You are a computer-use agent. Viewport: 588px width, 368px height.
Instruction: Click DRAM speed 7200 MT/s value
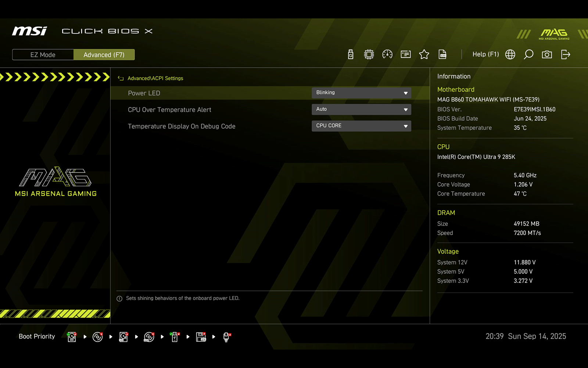point(527,233)
